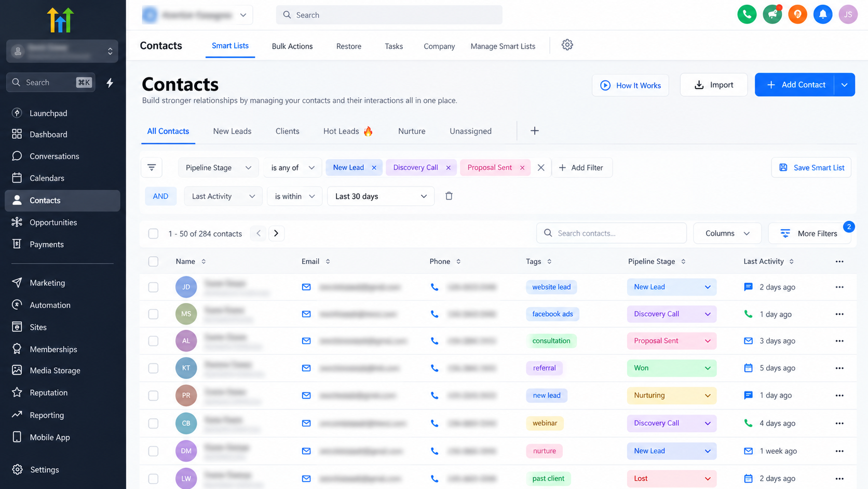
Task: Open the JS user avatar menu
Action: click(848, 15)
